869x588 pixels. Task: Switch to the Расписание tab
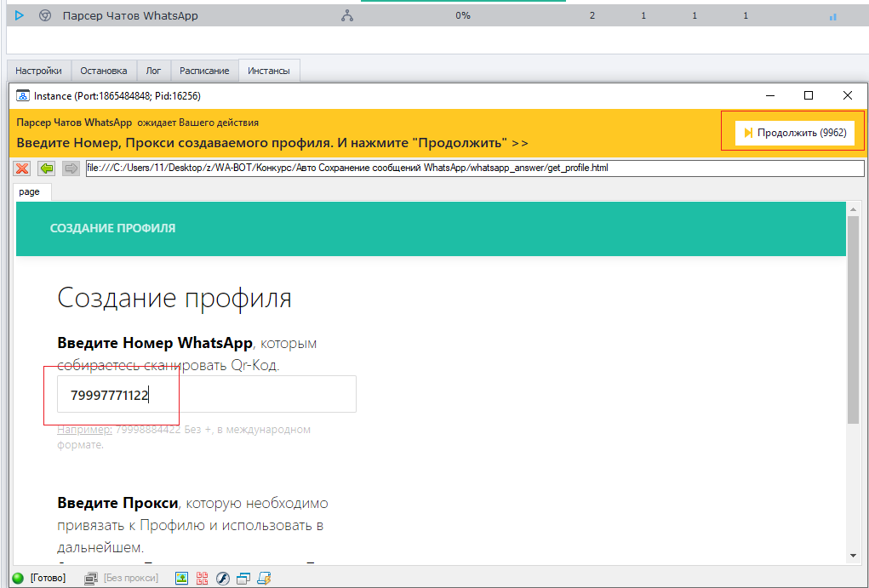pos(204,71)
